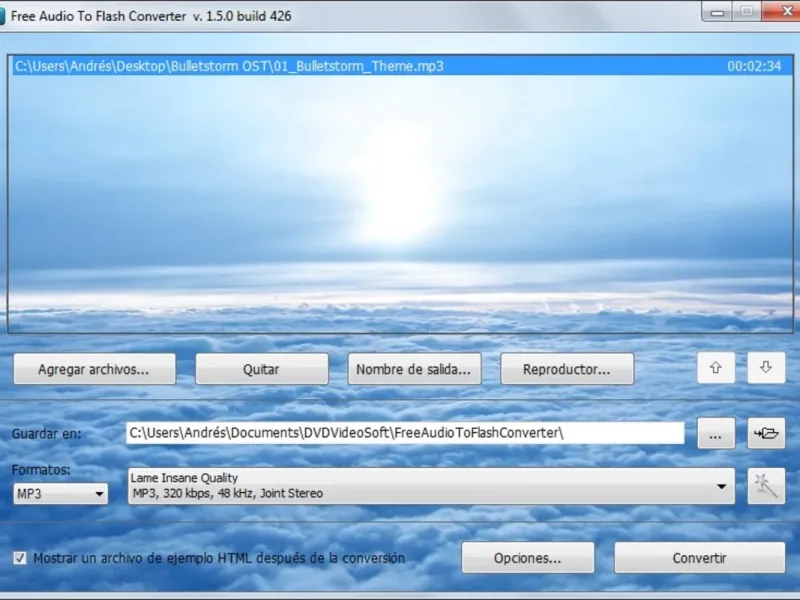Toggle Mostrar un archivo de ejemplo HTML checkbox
The height and width of the screenshot is (600, 800).
[20, 558]
